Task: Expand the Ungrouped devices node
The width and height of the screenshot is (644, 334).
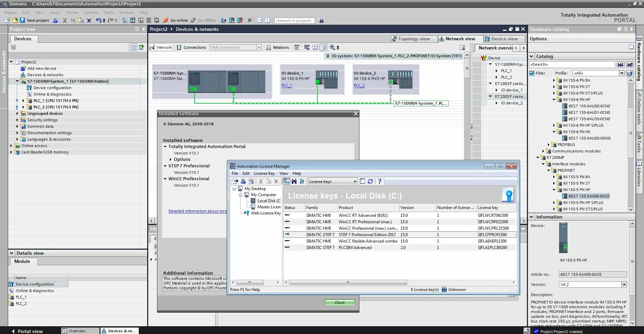Action: tap(17, 113)
